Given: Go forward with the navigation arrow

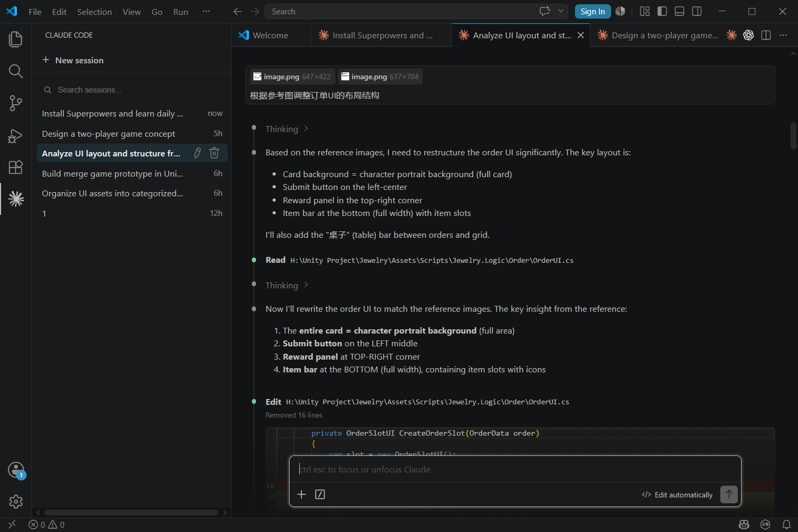Looking at the screenshot, I should [x=255, y=12].
